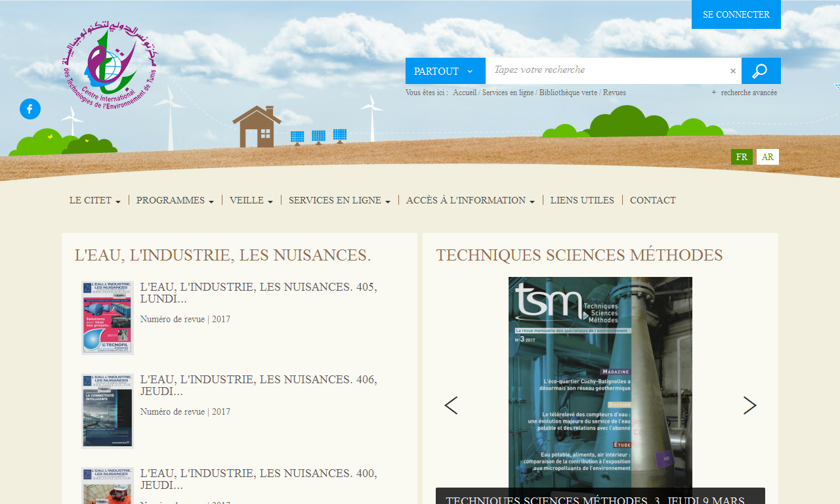The width and height of the screenshot is (840, 504).
Task: Open issue 406 title link
Action: tap(259, 385)
